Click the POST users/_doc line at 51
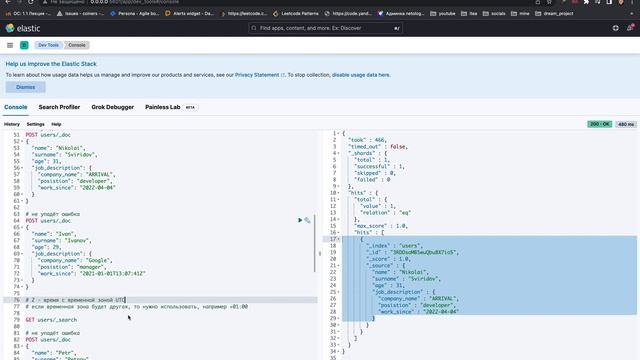640x360 pixels. point(48,135)
